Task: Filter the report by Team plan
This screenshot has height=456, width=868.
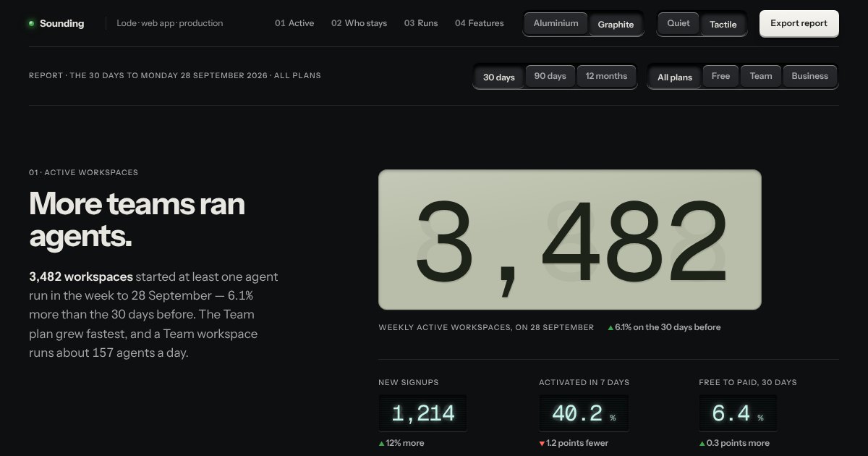Action: tap(761, 76)
